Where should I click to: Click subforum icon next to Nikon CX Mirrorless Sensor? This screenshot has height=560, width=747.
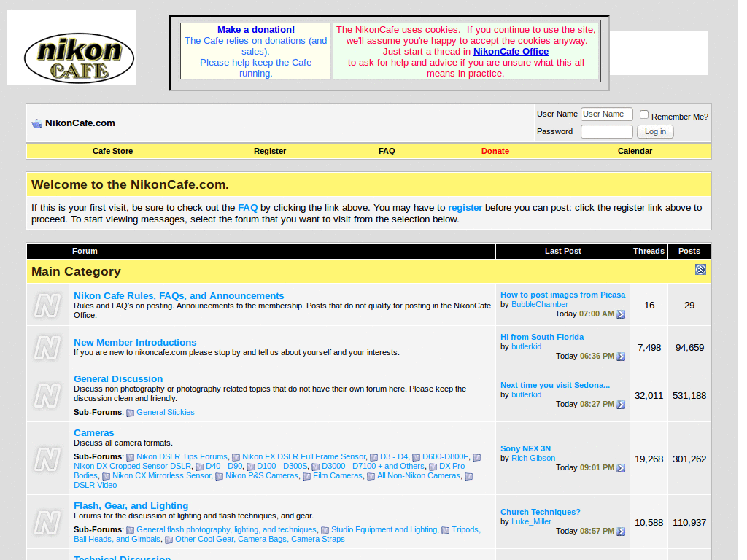[x=106, y=476]
